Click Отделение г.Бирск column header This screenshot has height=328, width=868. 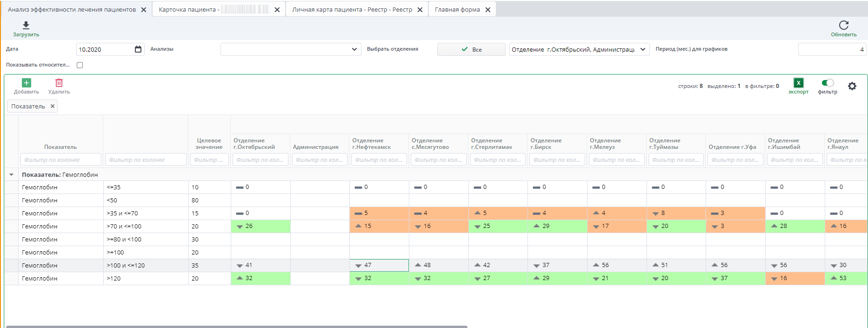(x=546, y=144)
